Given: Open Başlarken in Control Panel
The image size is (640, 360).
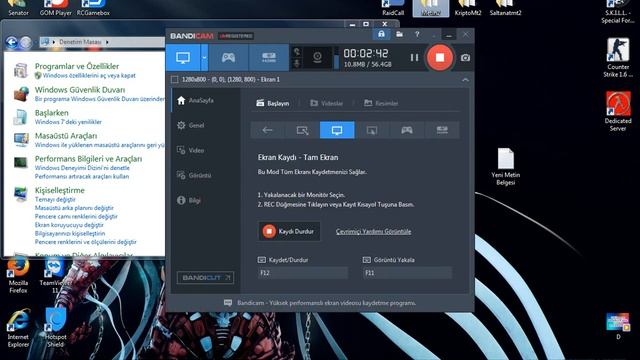Looking at the screenshot, I should point(51,113).
